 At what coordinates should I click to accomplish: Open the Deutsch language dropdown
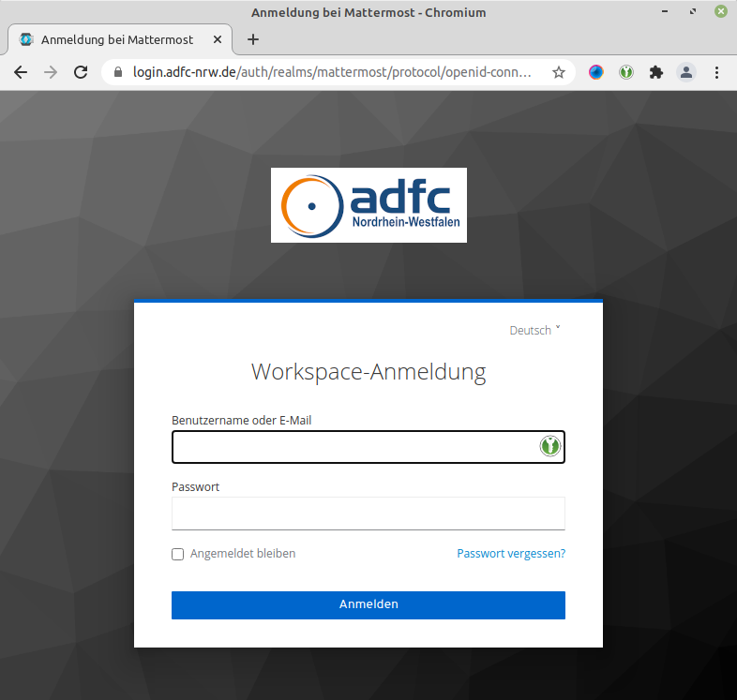[x=534, y=330]
